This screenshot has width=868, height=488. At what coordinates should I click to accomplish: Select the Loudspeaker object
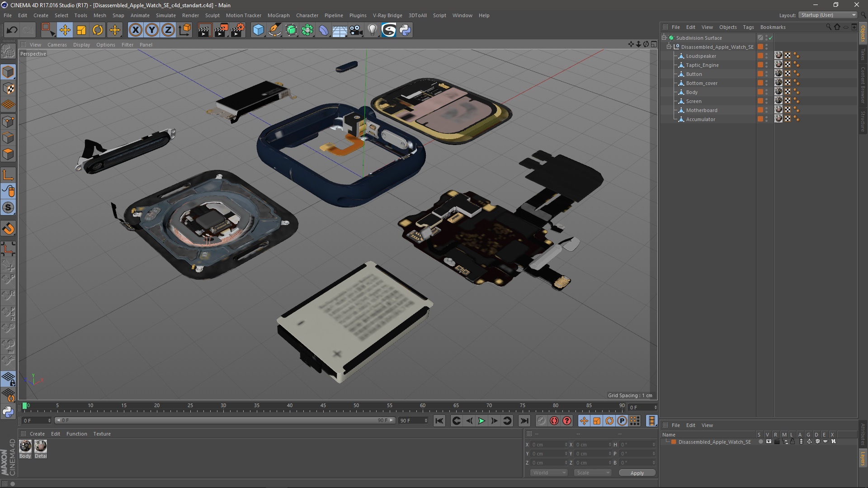(x=701, y=56)
